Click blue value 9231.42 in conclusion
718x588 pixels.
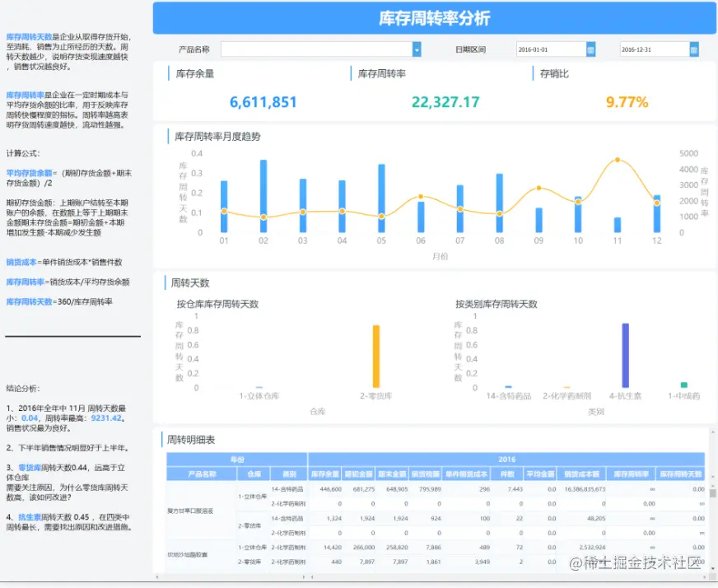click(107, 418)
